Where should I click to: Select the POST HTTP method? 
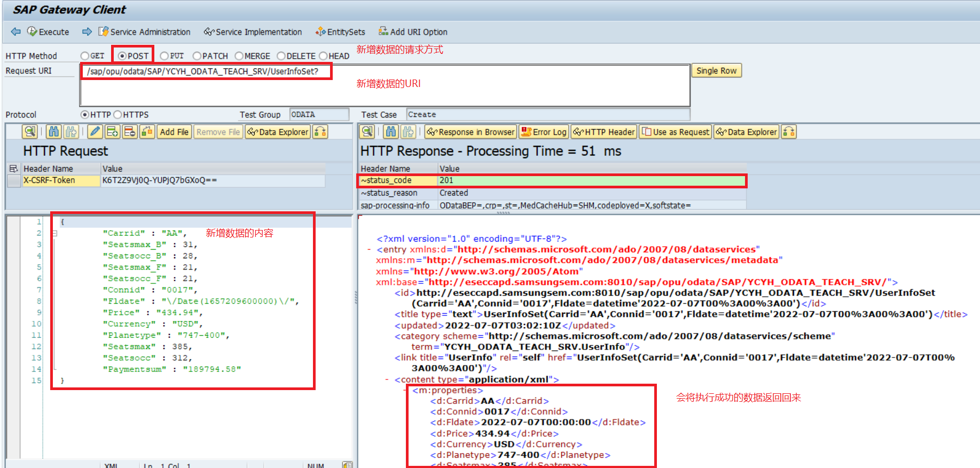click(122, 56)
